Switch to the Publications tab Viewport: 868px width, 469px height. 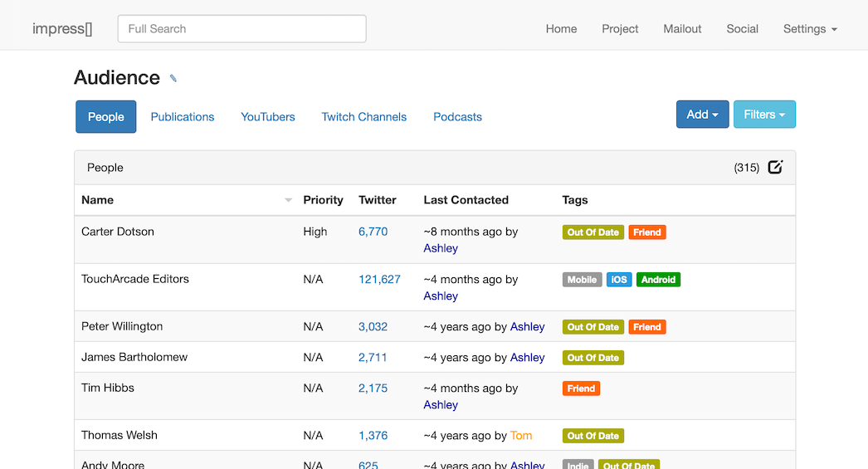click(x=183, y=117)
